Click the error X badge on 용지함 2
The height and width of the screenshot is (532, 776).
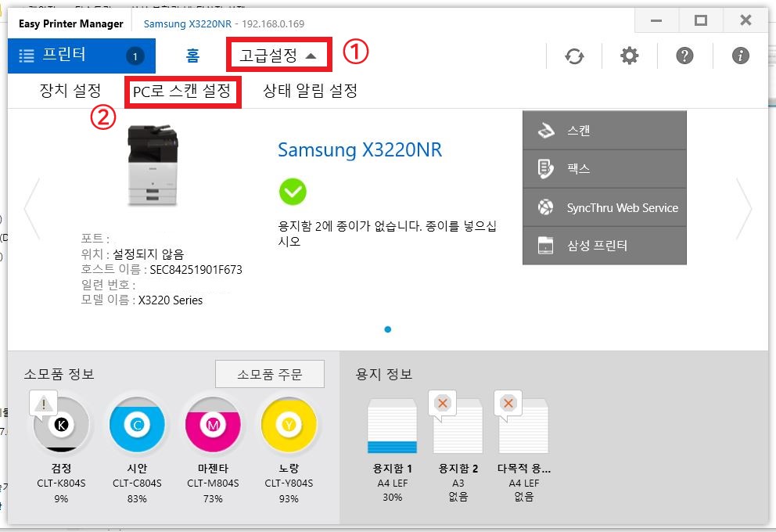pyautogui.click(x=443, y=404)
